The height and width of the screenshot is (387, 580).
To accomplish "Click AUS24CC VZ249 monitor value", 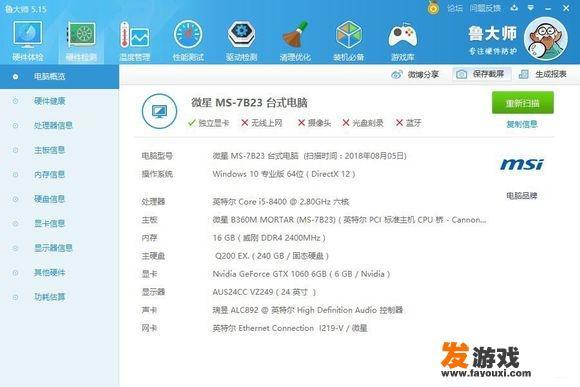I will pos(264,292).
